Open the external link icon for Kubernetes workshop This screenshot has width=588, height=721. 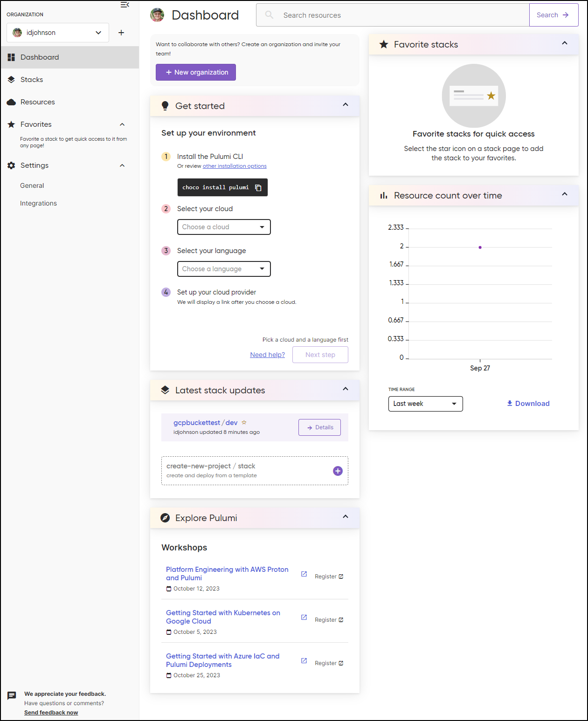coord(304,617)
